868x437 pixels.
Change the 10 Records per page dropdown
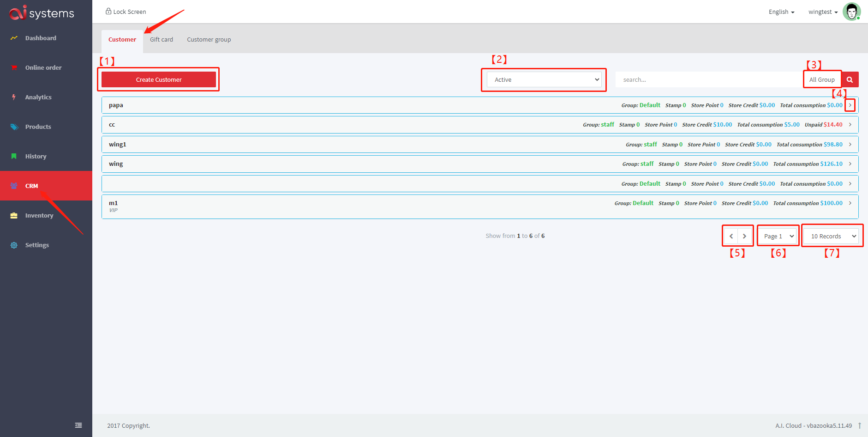click(x=832, y=236)
